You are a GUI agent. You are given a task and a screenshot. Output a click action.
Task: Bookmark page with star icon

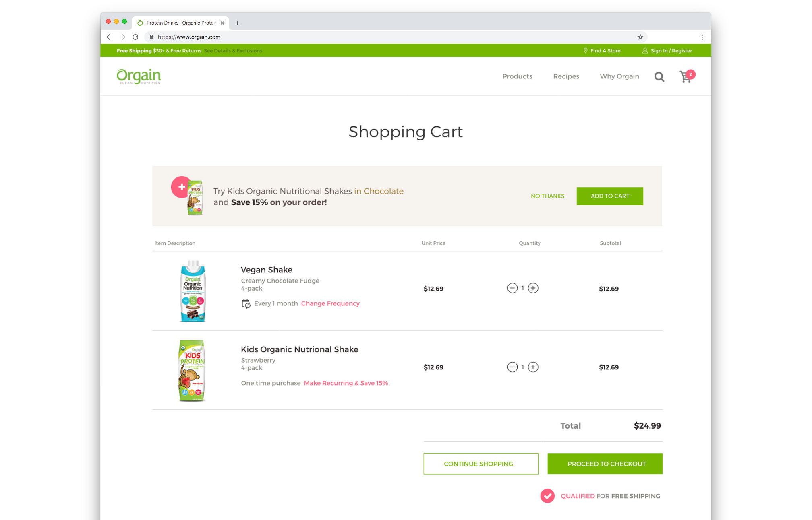640,37
